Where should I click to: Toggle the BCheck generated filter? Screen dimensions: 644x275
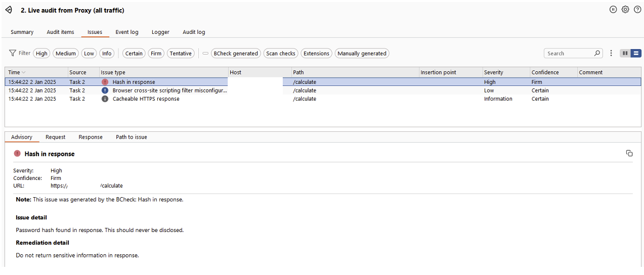coord(235,54)
